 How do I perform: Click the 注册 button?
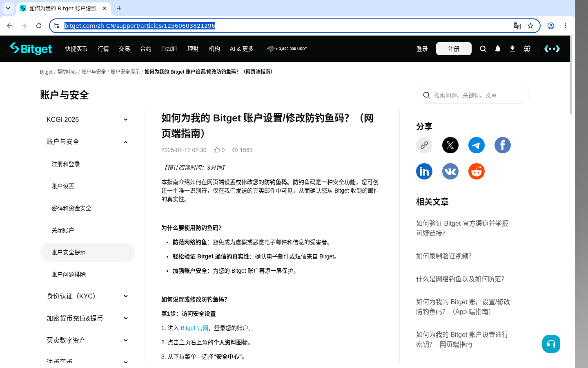(454, 49)
